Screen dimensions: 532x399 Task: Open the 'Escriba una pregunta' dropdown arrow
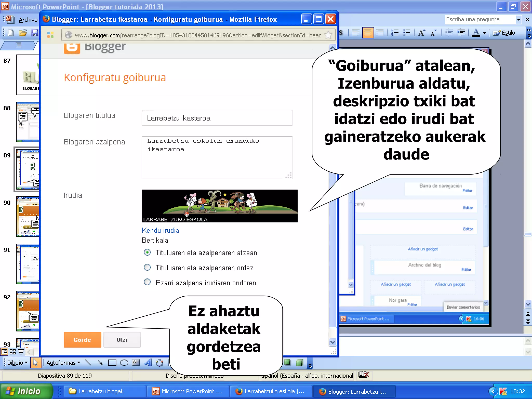point(518,20)
